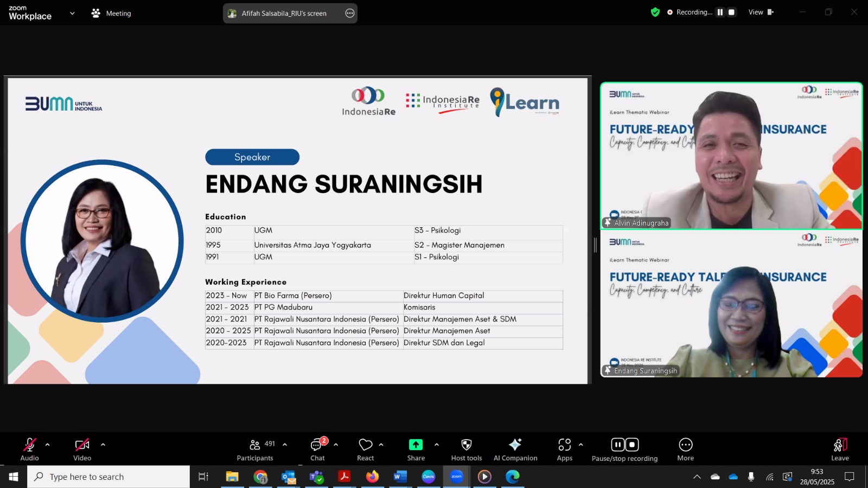Viewport: 868px width, 488px height.
Task: Open the More options menu
Action: tap(686, 450)
